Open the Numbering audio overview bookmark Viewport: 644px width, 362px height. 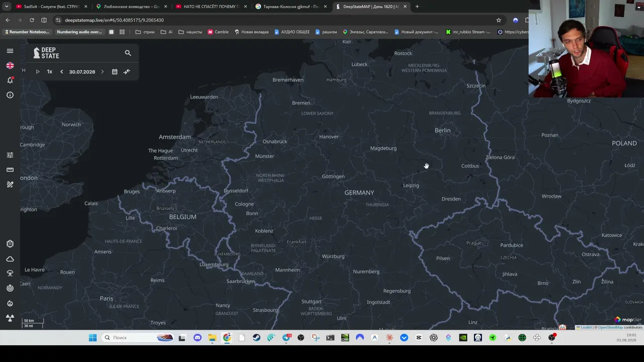[x=79, y=32]
